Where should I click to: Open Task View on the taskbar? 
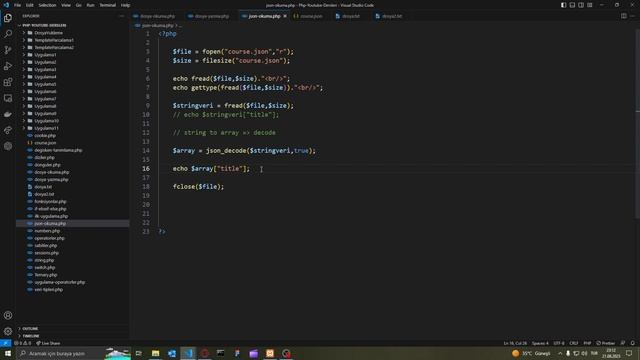pos(139,353)
